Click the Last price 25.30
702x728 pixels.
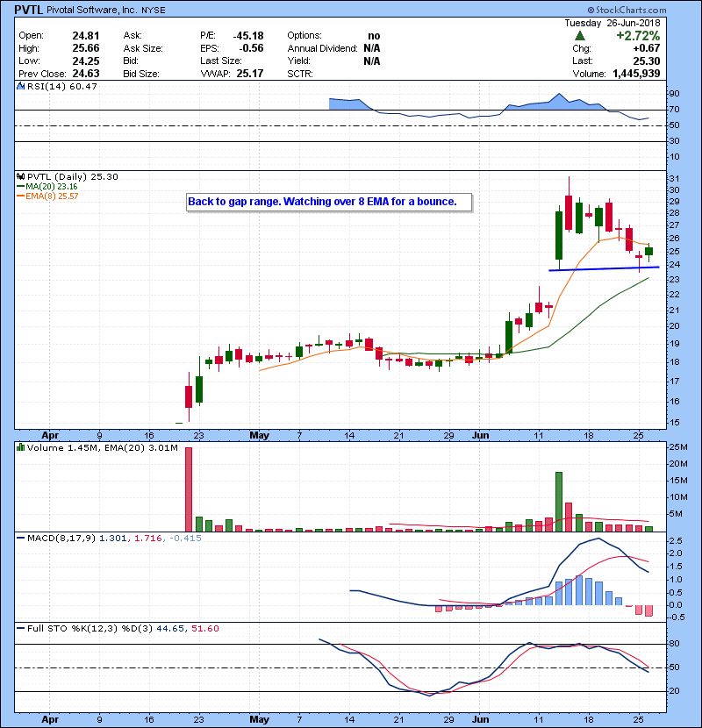[647, 61]
